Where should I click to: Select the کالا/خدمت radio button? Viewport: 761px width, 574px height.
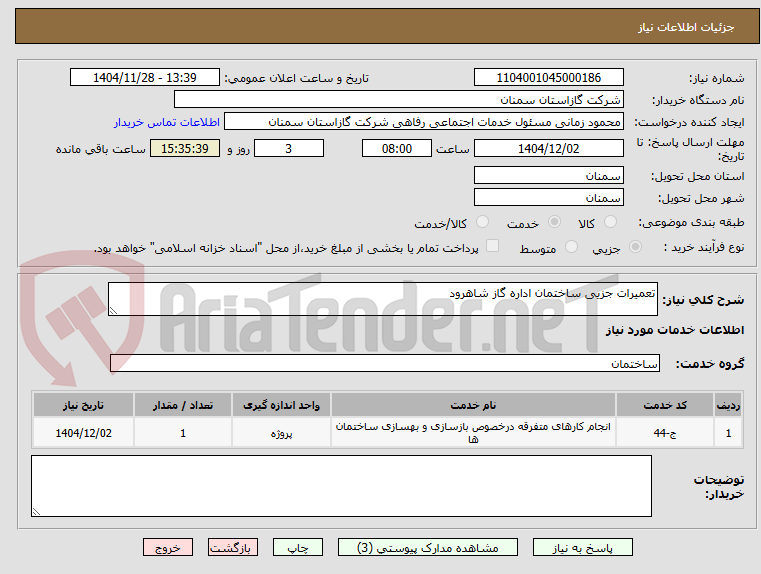point(482,222)
